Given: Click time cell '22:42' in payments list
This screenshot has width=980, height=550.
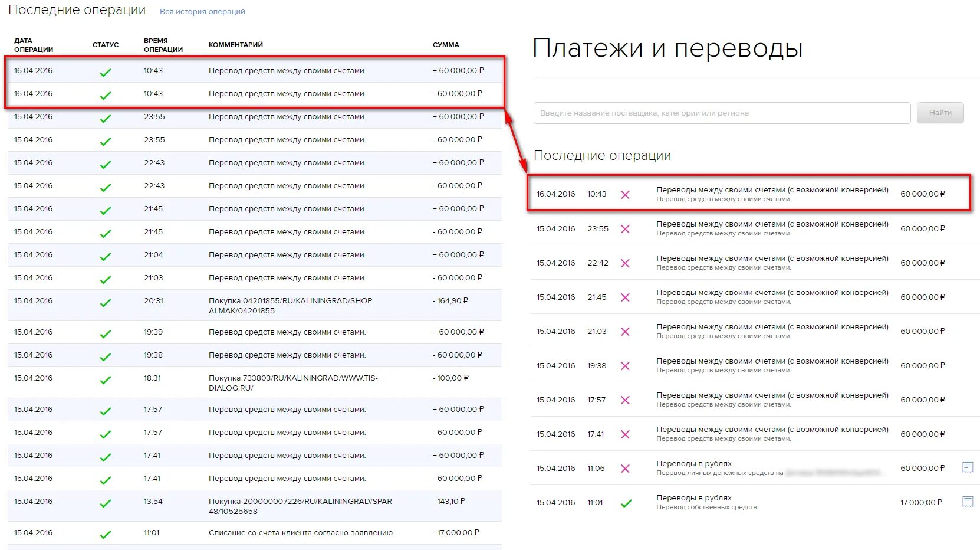Looking at the screenshot, I should pyautogui.click(x=598, y=263).
